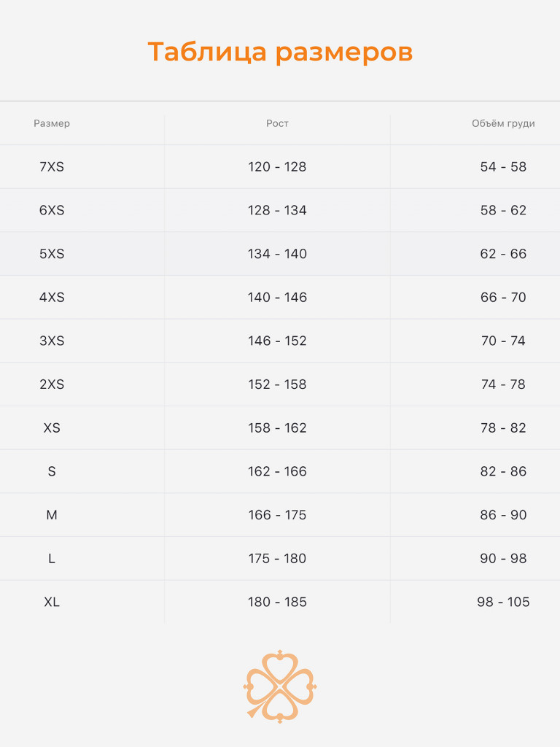The width and height of the screenshot is (560, 747).
Task: Click the height value 158 - 162
Action: pyautogui.click(x=277, y=427)
